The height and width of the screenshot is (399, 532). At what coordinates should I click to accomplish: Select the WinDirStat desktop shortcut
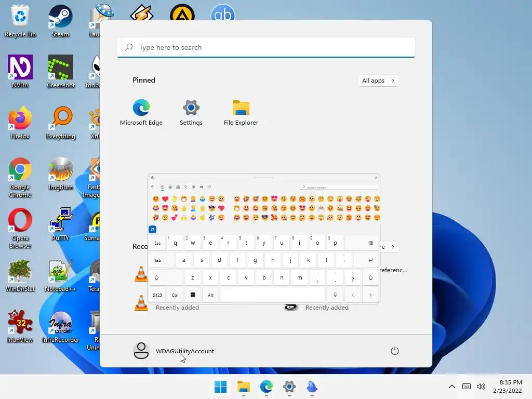pyautogui.click(x=20, y=275)
